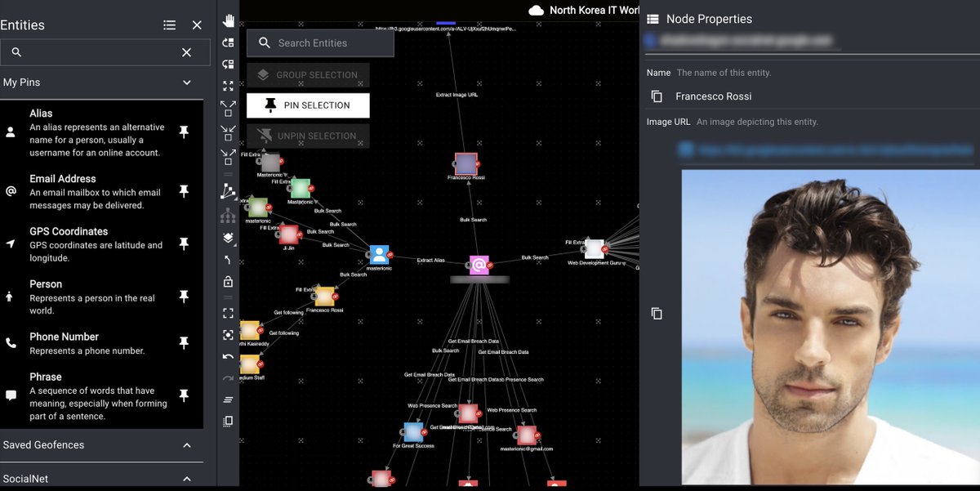Click the Node Properties panel list icon
Screen dimensions: 980x491
coord(653,19)
